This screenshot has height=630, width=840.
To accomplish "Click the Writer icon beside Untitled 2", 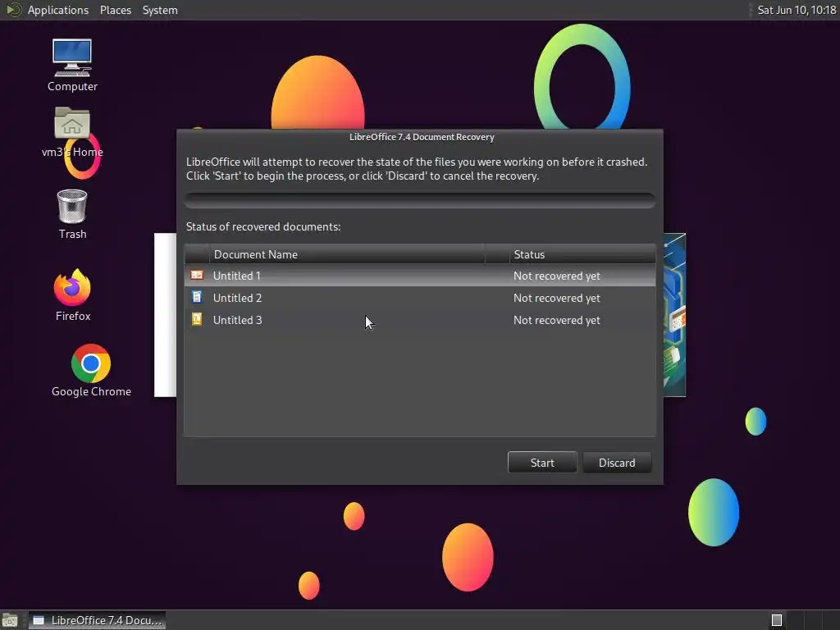I will tap(197, 297).
